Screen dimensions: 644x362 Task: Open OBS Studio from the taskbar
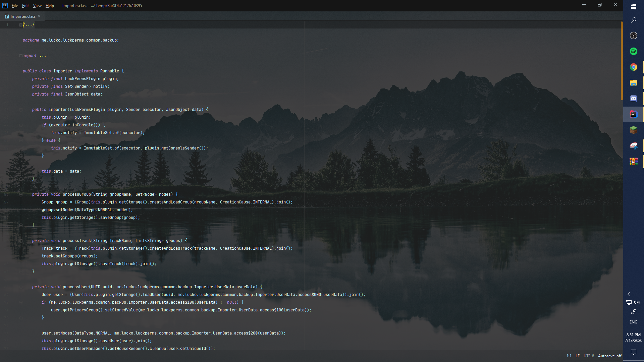633,36
